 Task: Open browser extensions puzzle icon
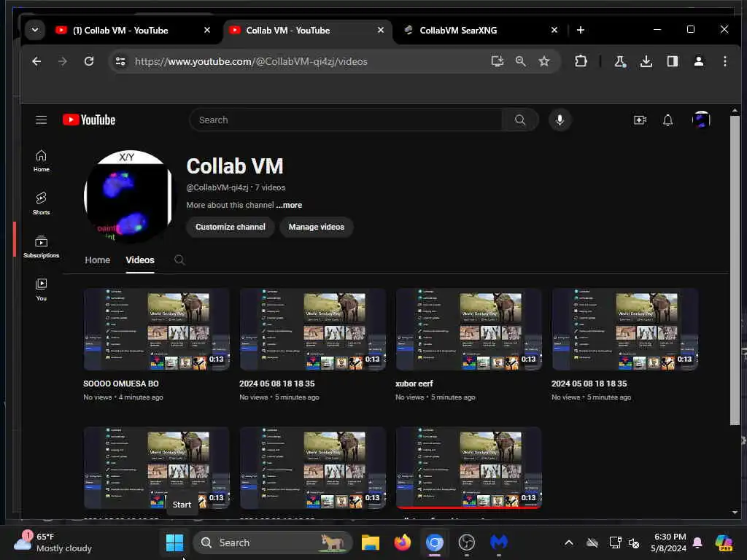[581, 61]
